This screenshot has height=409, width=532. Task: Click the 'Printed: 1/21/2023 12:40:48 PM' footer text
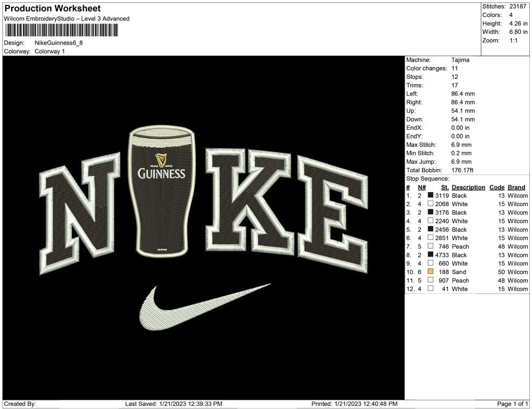355,404
